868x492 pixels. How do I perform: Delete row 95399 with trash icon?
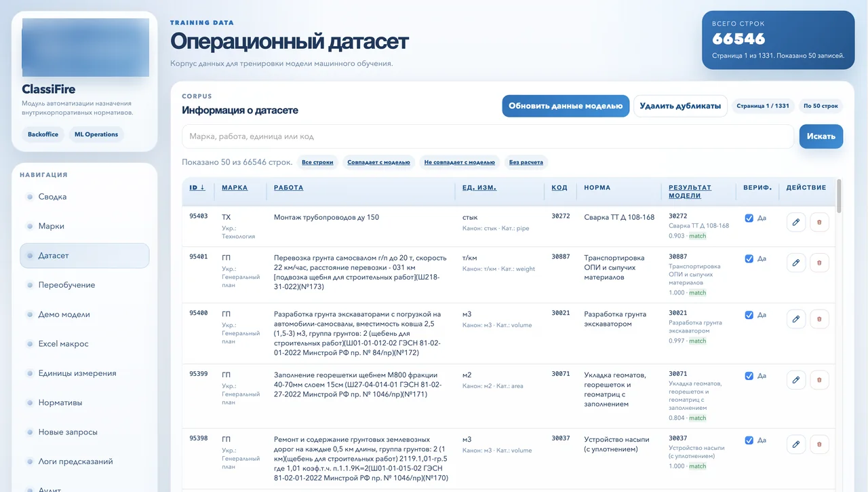(819, 380)
